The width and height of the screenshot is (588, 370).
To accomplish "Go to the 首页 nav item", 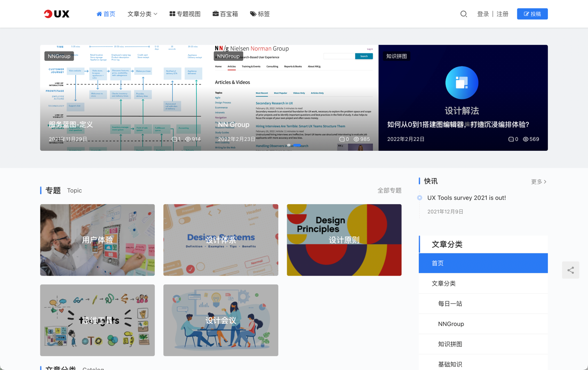I will click(106, 14).
